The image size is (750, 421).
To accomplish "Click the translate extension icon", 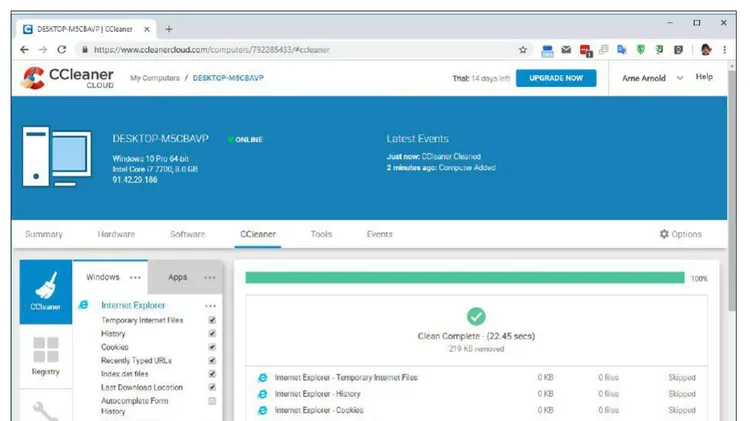I will [x=622, y=50].
